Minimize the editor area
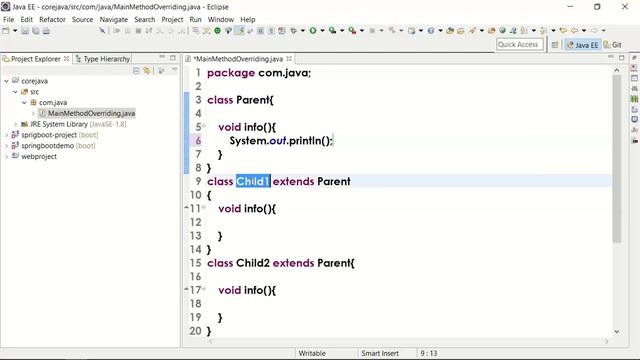640x360 pixels. 611,57
